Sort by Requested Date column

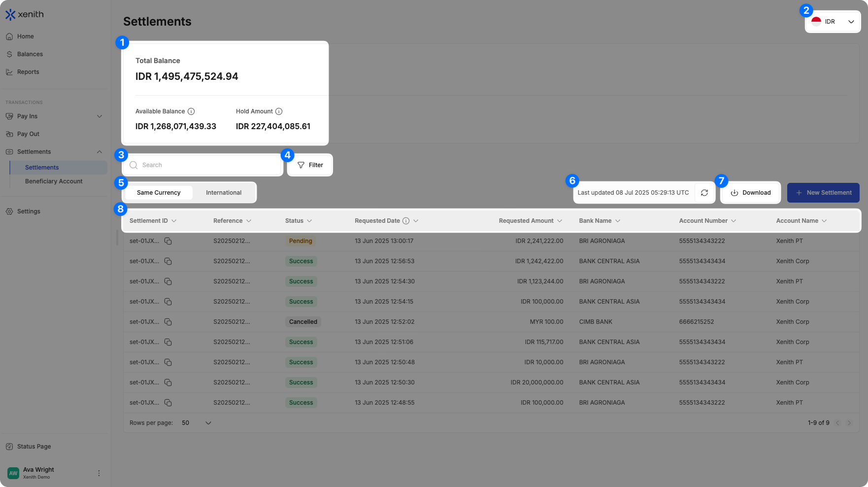point(416,221)
